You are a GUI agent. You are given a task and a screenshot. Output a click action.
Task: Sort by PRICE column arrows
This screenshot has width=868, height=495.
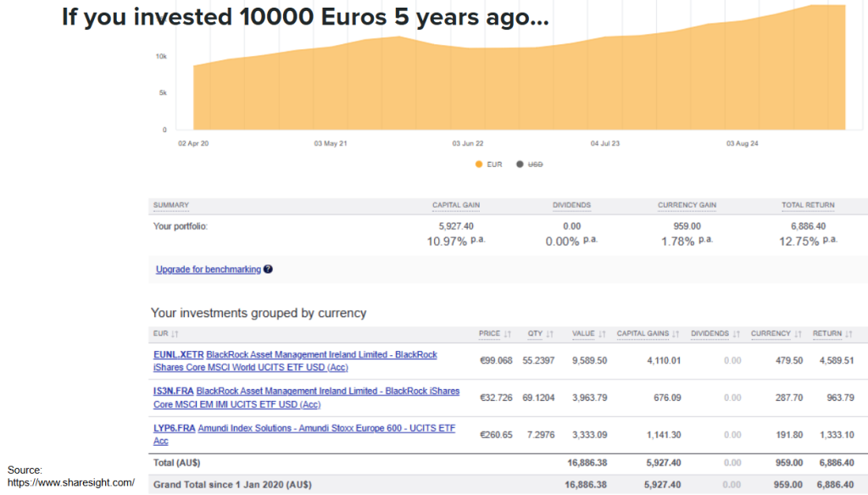tap(508, 334)
